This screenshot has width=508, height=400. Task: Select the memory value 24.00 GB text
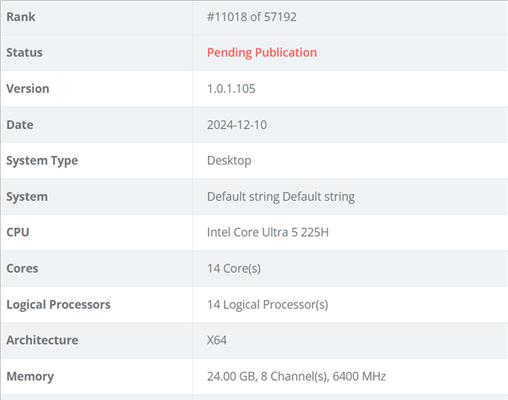[232, 376]
